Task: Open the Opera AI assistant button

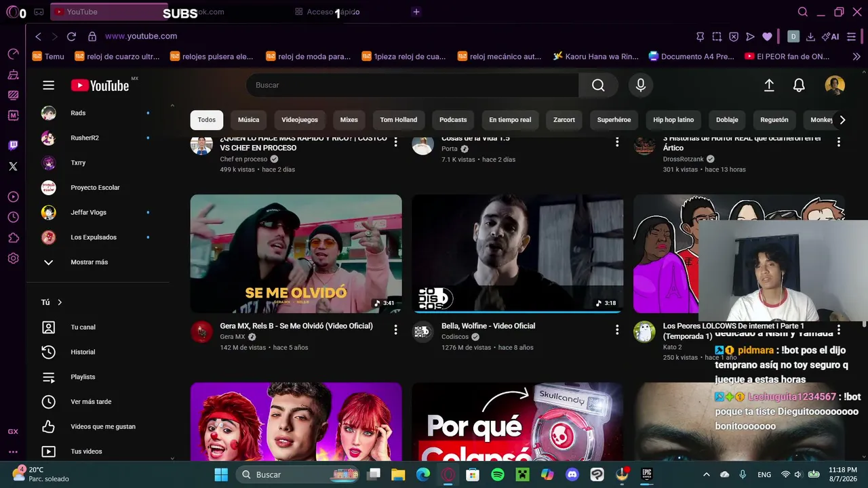Action: point(830,37)
